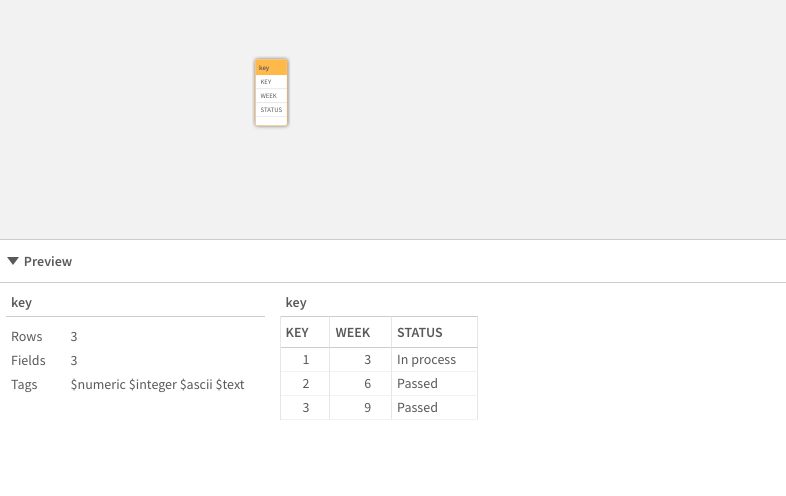786x496 pixels.
Task: Click the 'key' heading above the Rows summary
Action: 21,303
